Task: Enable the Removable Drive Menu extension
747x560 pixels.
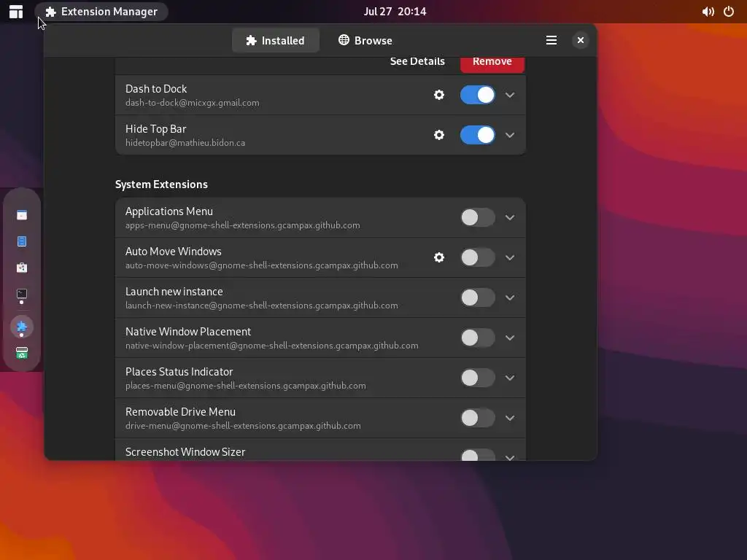Action: 477,418
